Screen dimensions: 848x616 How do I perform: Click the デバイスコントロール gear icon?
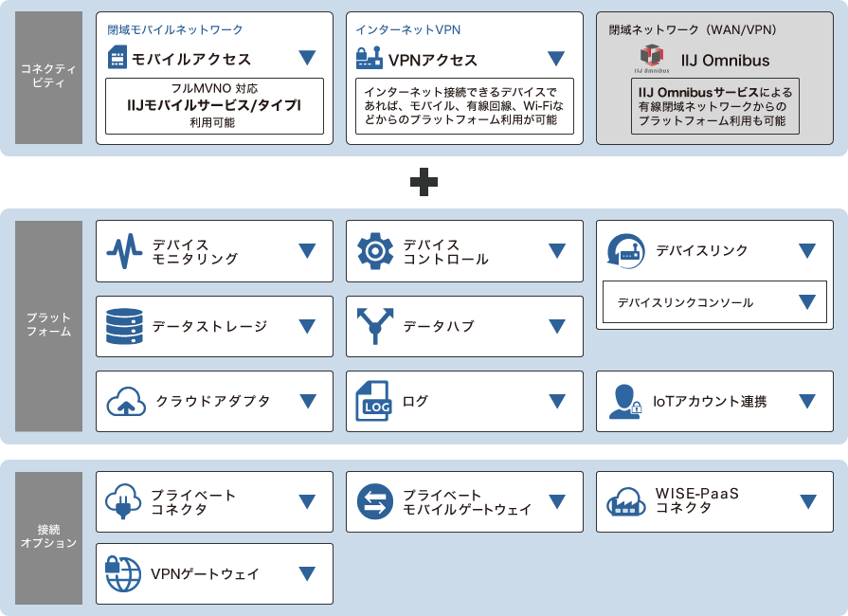(375, 251)
